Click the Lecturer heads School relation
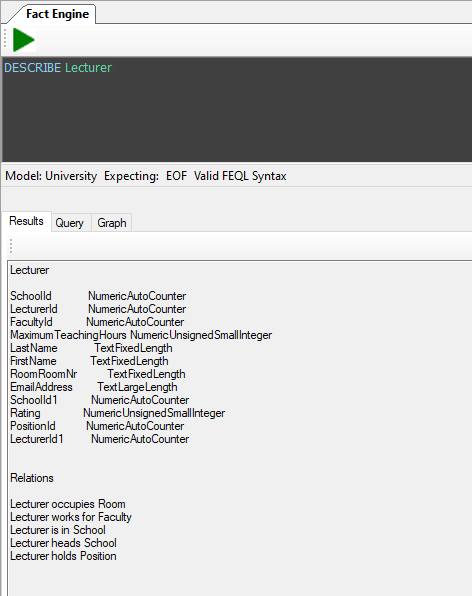Screen dimensions: 472x596 point(63,543)
